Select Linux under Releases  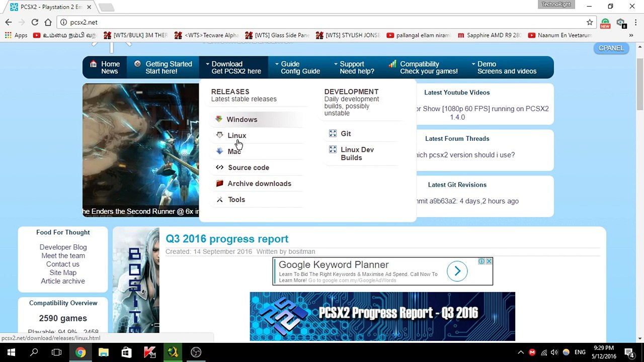click(236, 135)
